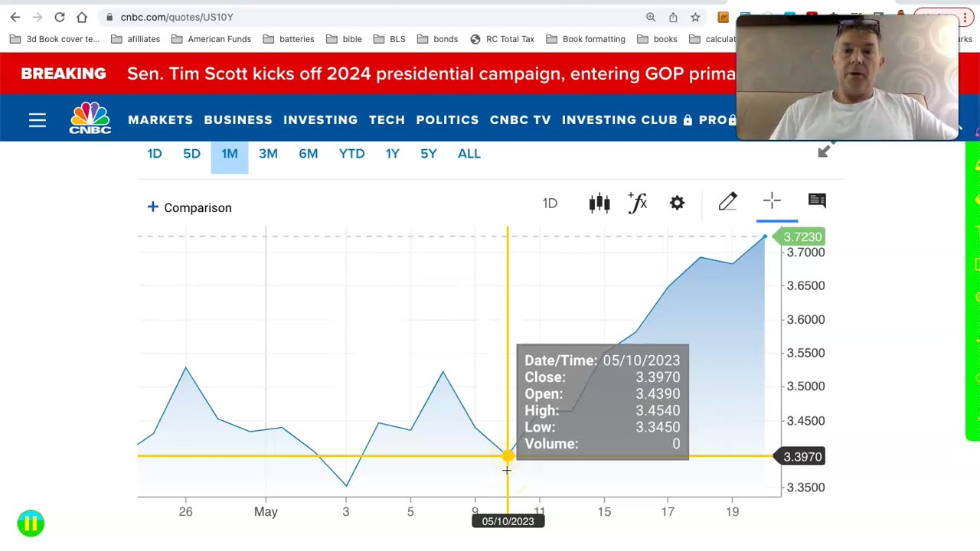This screenshot has width=980, height=551.
Task: Open the BLS bookmark folder
Action: coord(389,39)
